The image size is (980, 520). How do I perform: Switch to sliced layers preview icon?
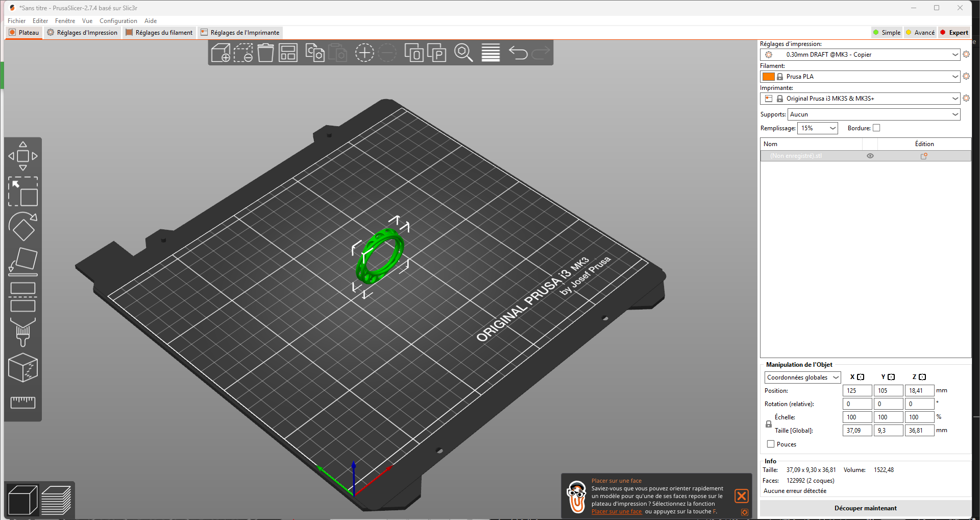(x=56, y=500)
